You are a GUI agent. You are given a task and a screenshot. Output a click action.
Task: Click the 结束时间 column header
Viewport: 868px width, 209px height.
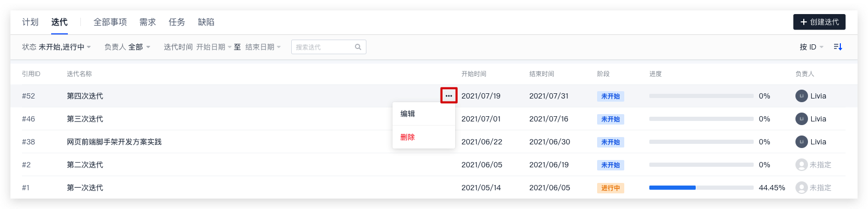(542, 74)
